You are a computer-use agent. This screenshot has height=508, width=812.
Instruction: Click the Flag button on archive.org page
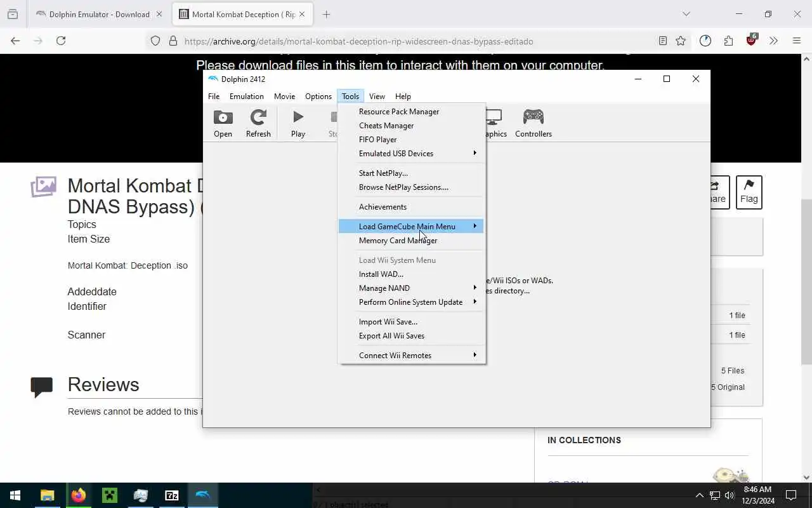(749, 192)
